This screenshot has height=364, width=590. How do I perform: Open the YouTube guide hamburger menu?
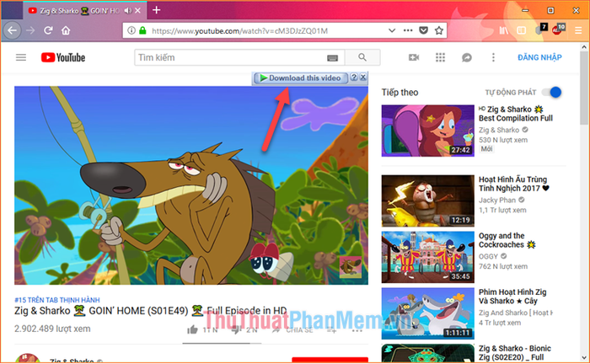(21, 57)
